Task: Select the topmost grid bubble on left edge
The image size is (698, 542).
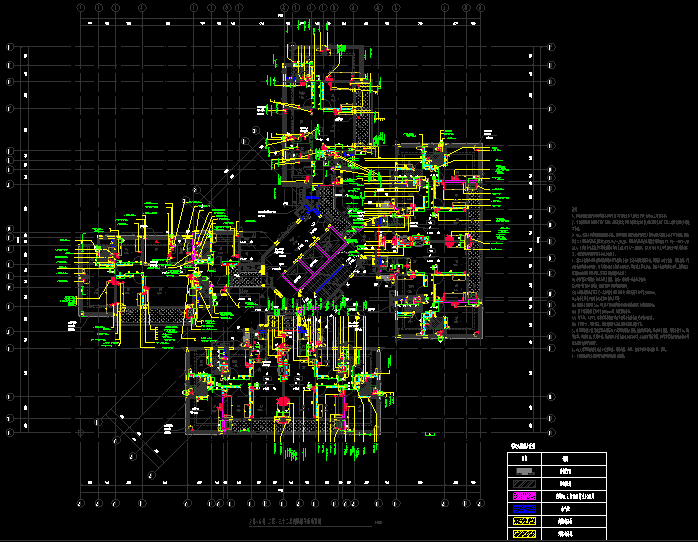Action: coord(10,46)
